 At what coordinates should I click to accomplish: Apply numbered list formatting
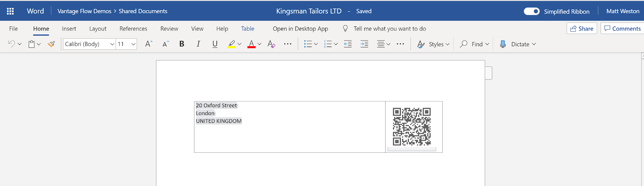[328, 44]
